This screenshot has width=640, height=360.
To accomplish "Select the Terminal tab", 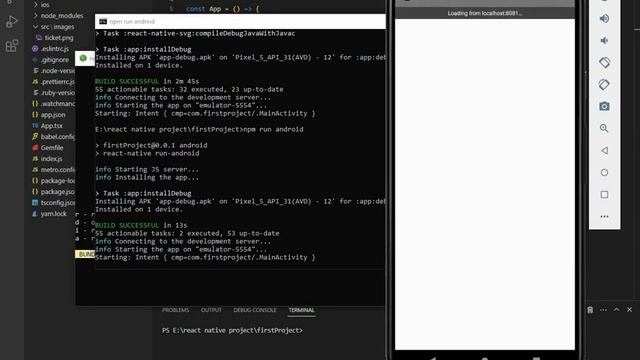I will pyautogui.click(x=301, y=310).
